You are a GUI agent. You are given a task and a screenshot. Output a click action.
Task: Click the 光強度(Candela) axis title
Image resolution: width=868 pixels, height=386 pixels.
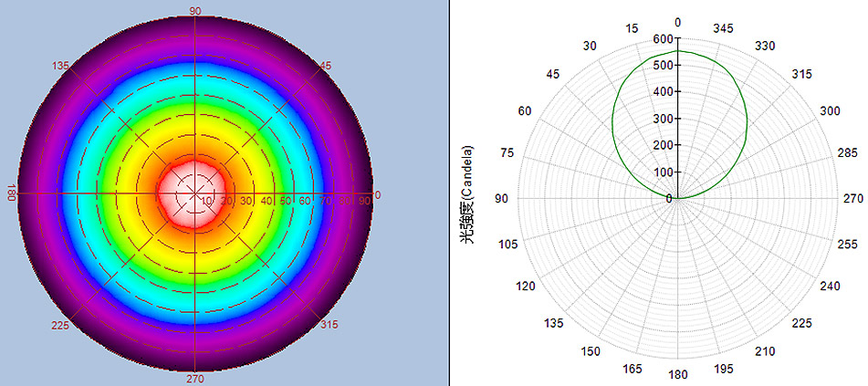466,194
